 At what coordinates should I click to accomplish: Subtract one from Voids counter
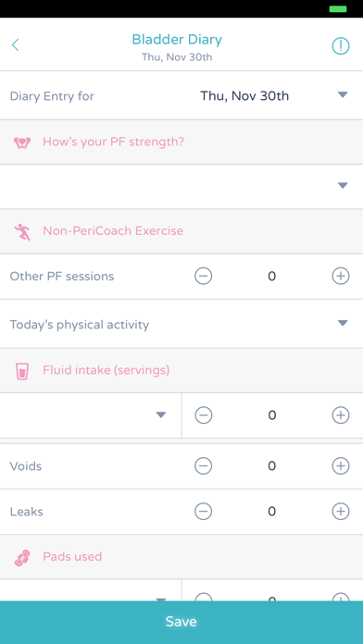pos(203,465)
